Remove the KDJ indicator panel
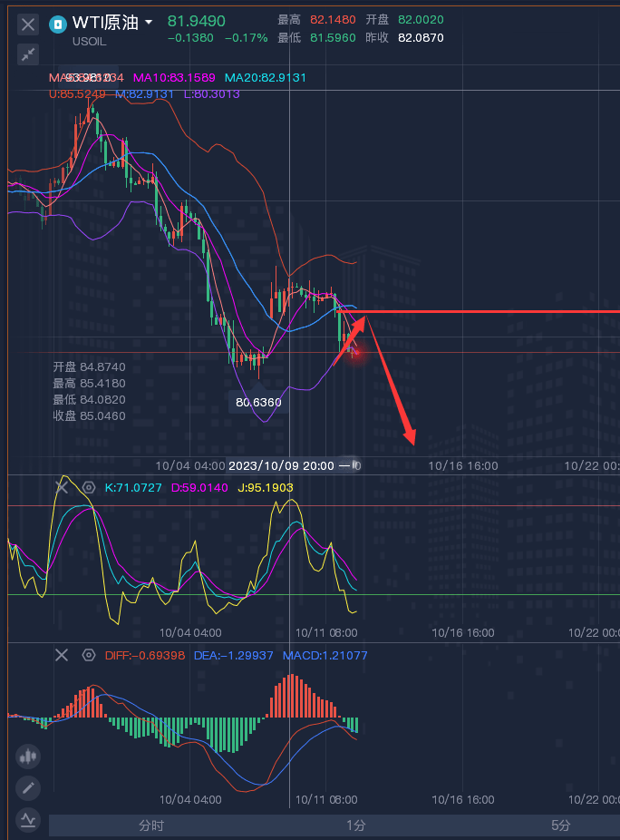Image resolution: width=620 pixels, height=840 pixels. [62, 487]
